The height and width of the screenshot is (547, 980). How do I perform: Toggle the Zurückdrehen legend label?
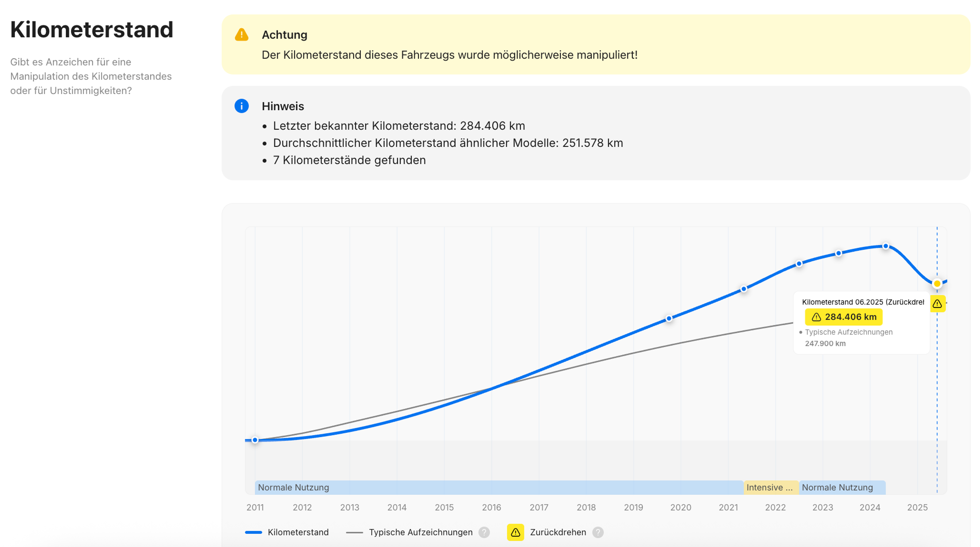tap(558, 532)
